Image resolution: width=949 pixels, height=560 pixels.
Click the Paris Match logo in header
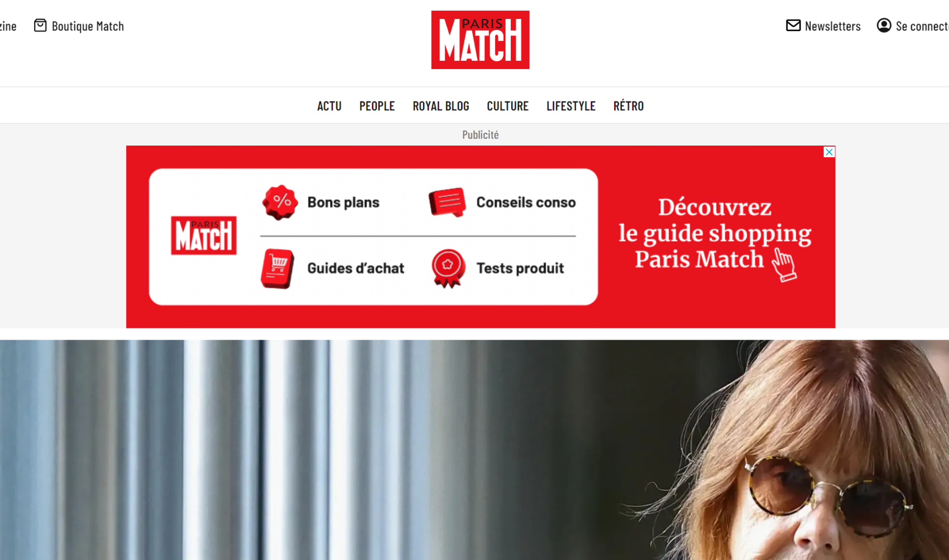[480, 40]
